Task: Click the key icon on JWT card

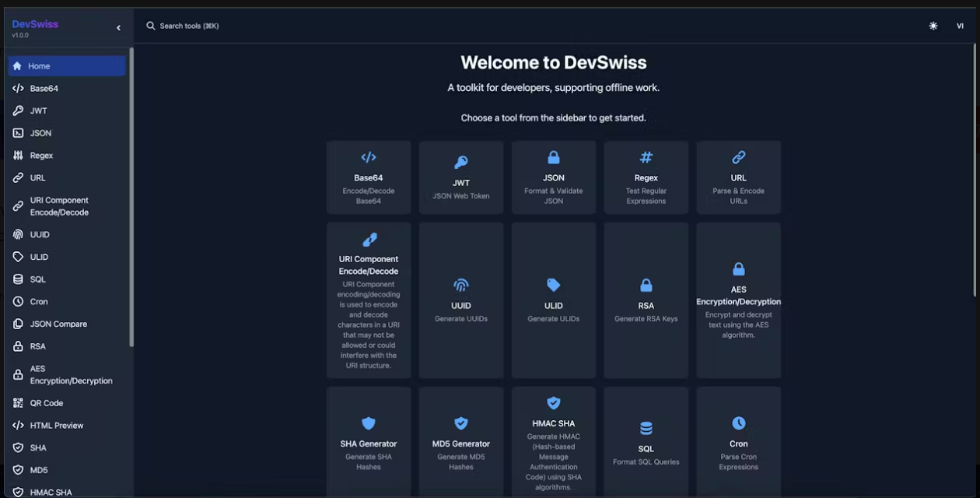Action: (x=461, y=163)
